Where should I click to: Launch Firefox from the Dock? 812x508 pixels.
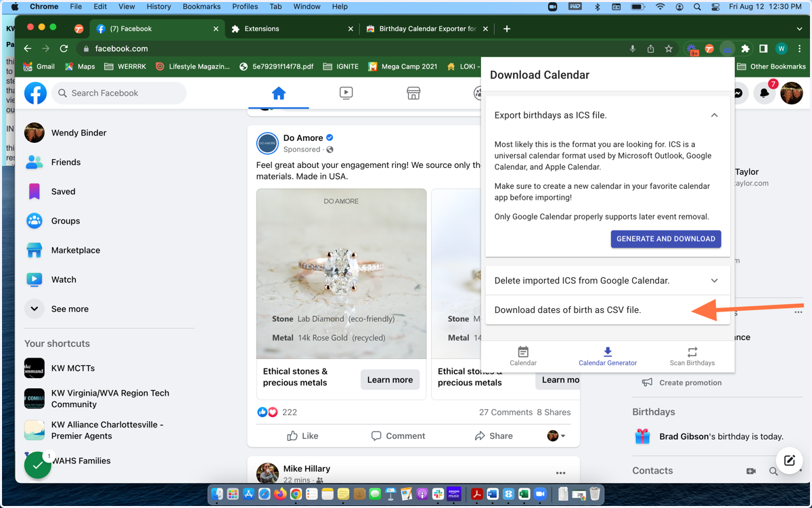(x=280, y=494)
